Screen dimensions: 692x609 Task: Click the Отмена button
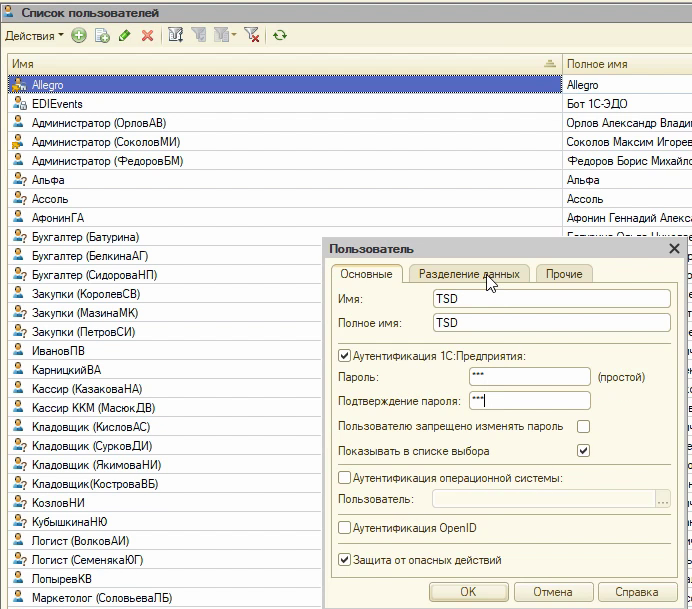pos(553,592)
